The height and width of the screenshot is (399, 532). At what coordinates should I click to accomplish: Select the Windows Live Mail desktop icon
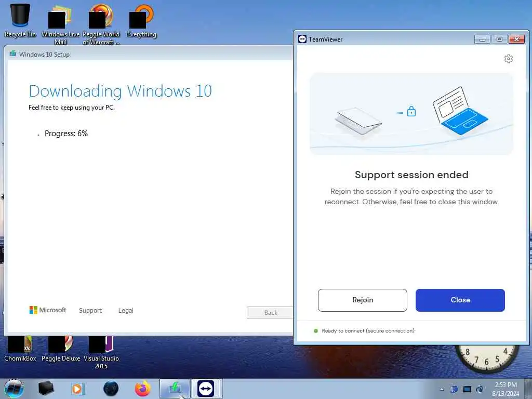[x=60, y=25]
